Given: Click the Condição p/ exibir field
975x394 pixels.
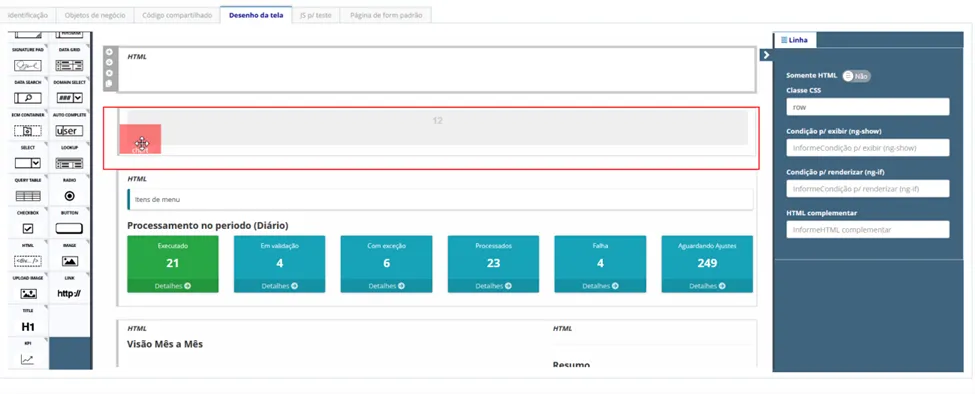Looking at the screenshot, I should [867, 148].
